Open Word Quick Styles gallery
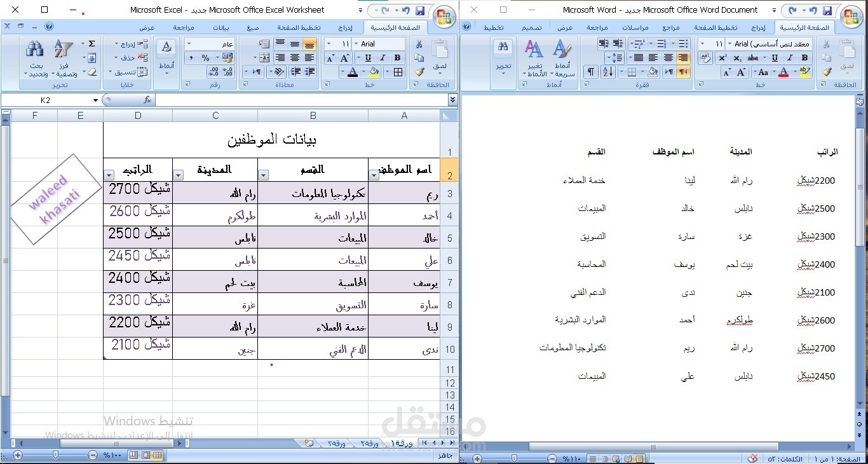The height and width of the screenshot is (464, 868). click(562, 57)
